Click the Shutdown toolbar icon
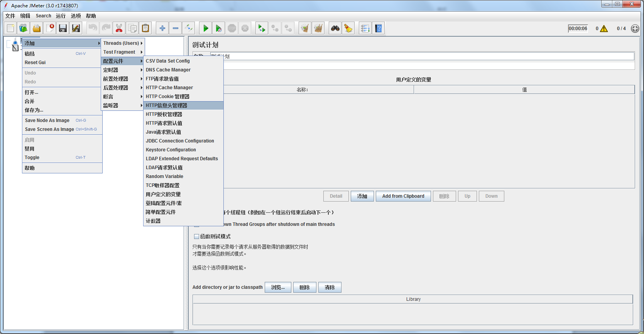Image resolution: width=644 pixels, height=334 pixels. tap(245, 28)
